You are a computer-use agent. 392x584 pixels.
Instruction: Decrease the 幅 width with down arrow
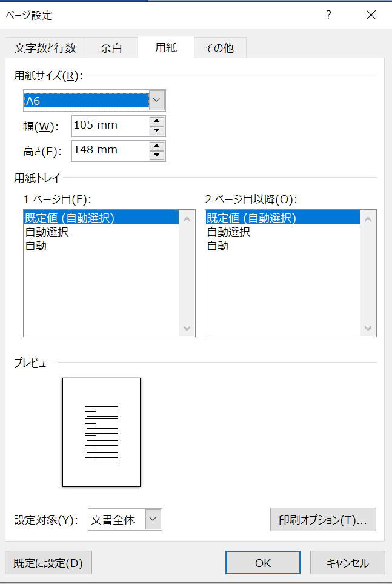click(x=157, y=131)
